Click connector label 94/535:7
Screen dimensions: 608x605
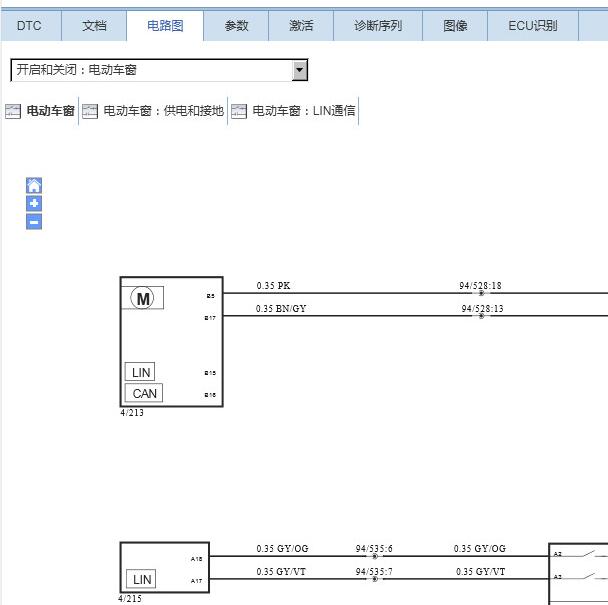pos(374,572)
